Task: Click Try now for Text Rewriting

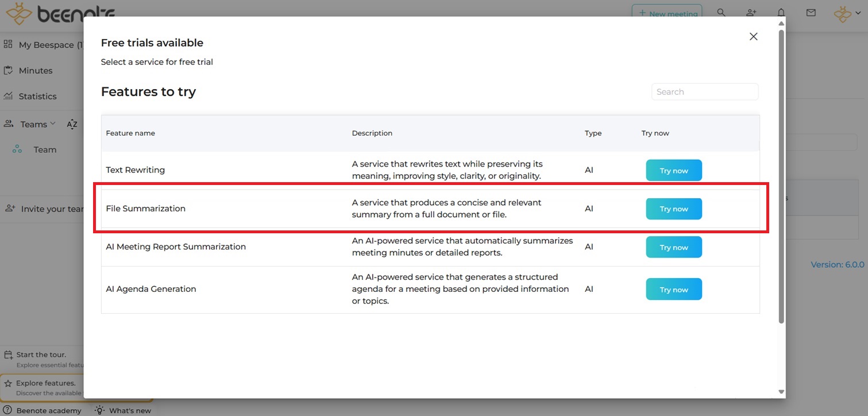Action: pyautogui.click(x=674, y=171)
